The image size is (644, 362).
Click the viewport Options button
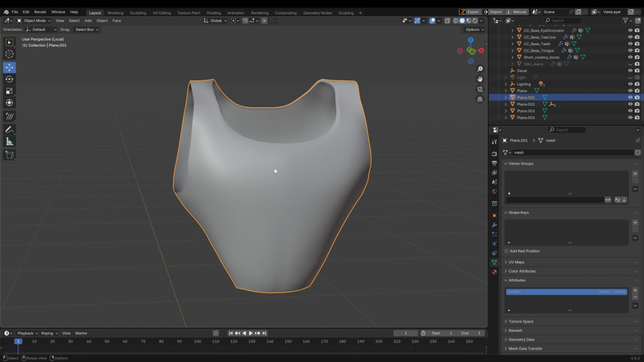coord(474,30)
